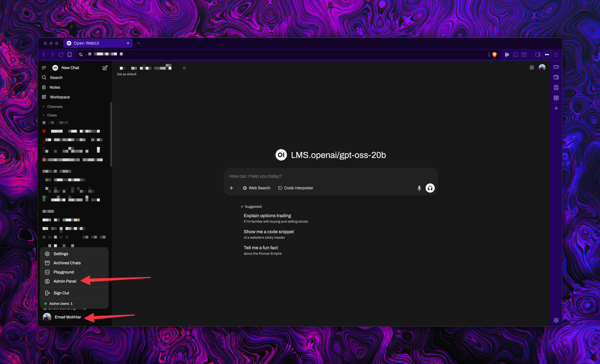Viewport: 600px width, 364px height.
Task: Collapse the Channels section
Action: pos(52,106)
